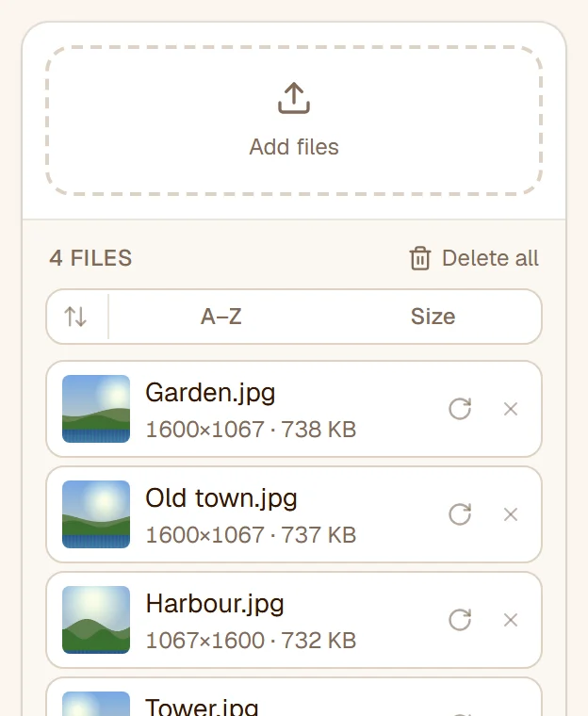Click the Delete all trash icon
The width and height of the screenshot is (588, 716).
click(x=419, y=258)
